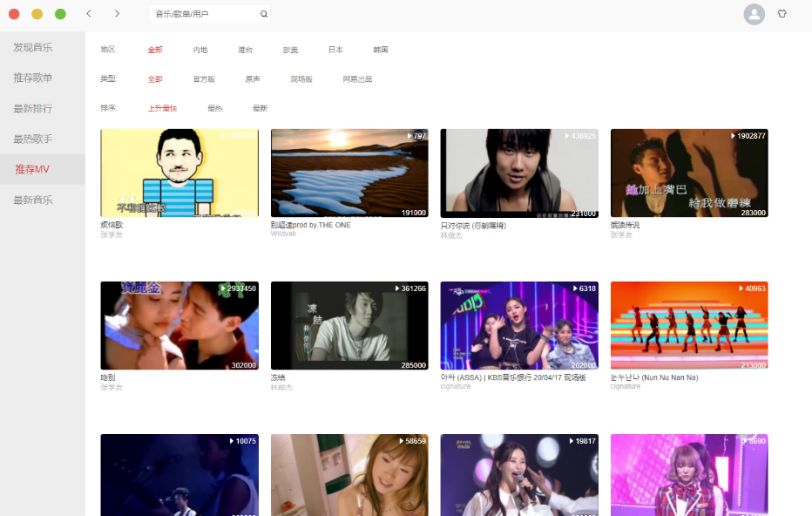Screen dimensions: 812x516
Task: Play the pink stage MV, bottom row
Action: 689,475
